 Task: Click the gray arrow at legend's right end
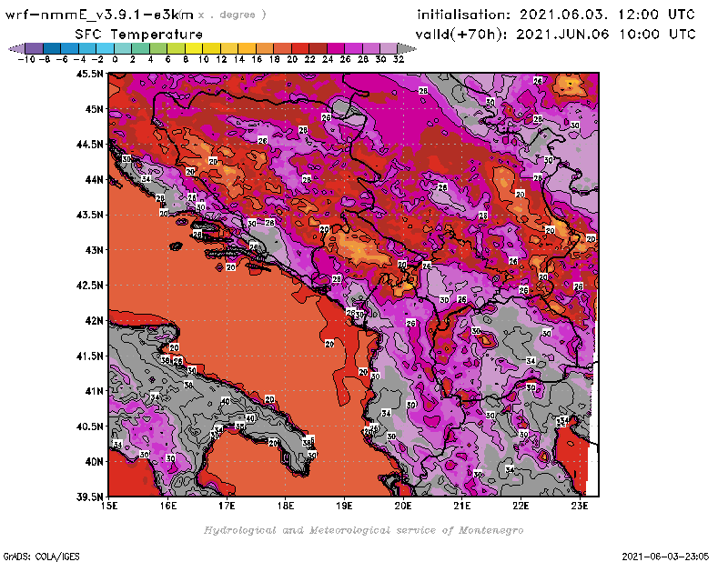(x=407, y=48)
